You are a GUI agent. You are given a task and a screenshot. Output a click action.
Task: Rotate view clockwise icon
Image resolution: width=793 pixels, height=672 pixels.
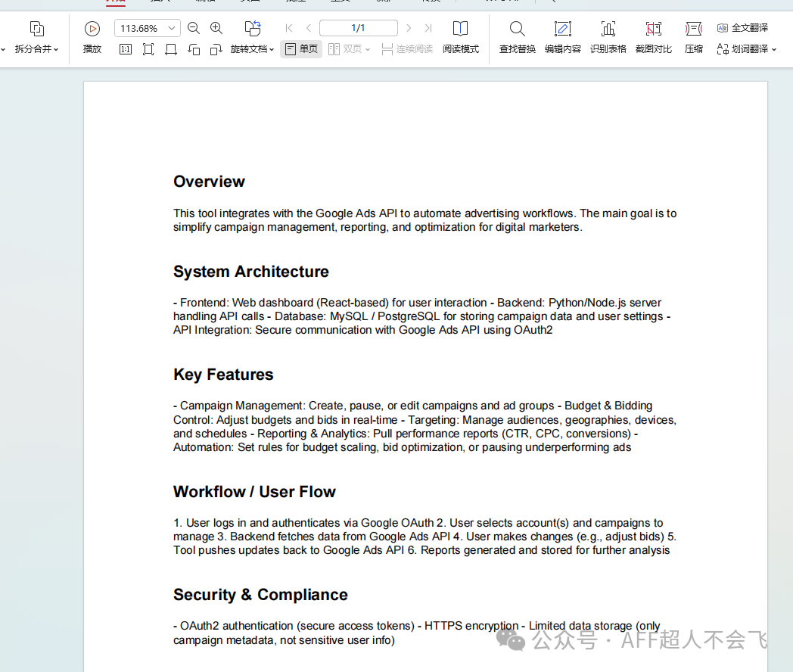pos(216,49)
